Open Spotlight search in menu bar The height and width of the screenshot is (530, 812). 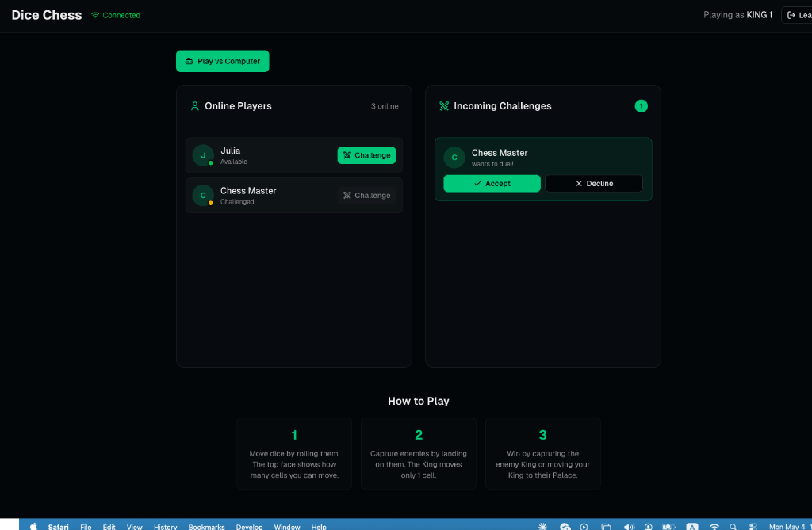[733, 527]
